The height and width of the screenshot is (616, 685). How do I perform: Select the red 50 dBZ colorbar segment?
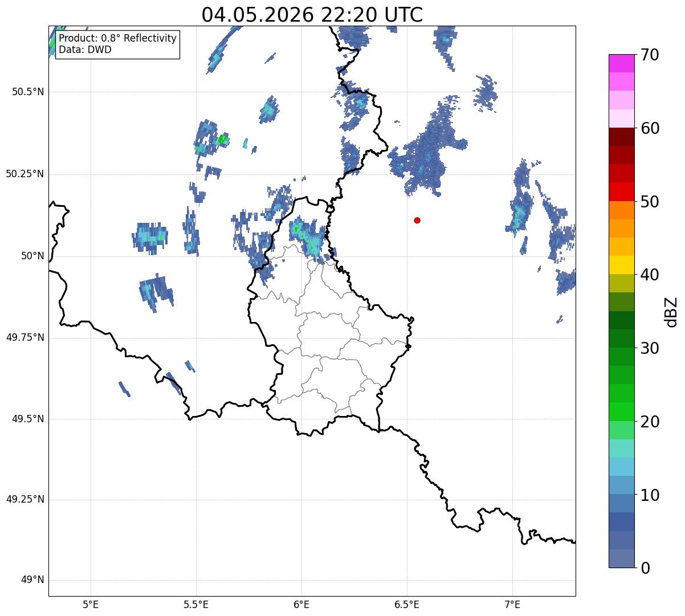coord(621,191)
